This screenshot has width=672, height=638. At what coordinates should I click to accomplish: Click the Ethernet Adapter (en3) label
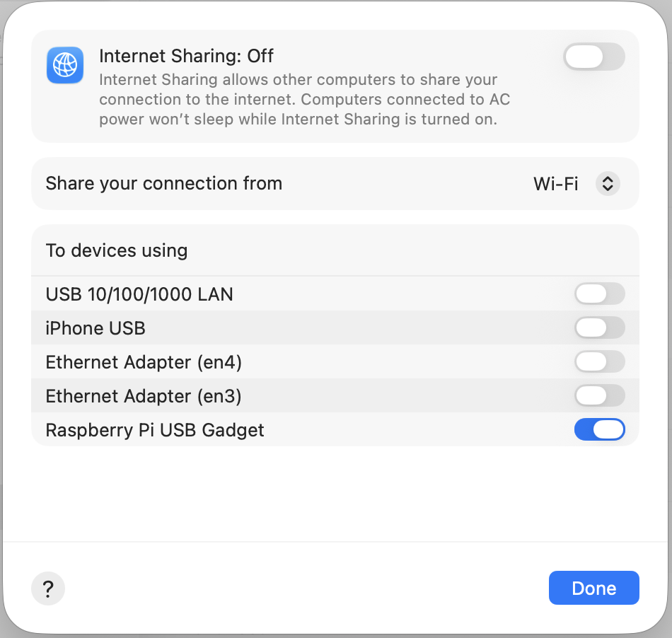[x=144, y=396]
